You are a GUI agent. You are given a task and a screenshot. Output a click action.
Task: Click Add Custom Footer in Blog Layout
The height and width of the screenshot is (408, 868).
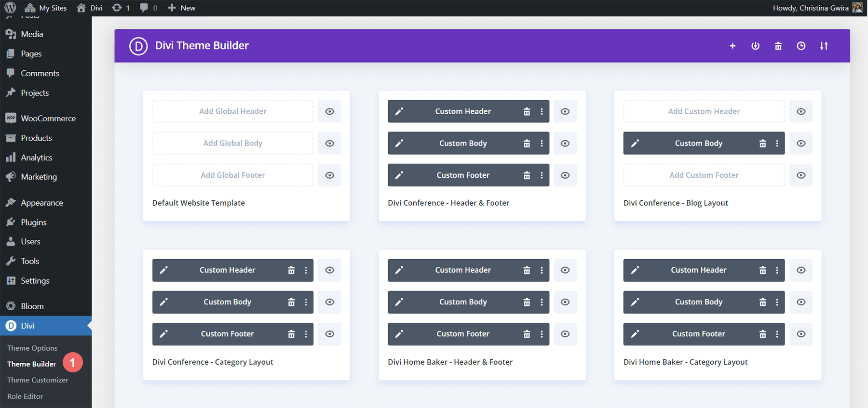coord(704,175)
